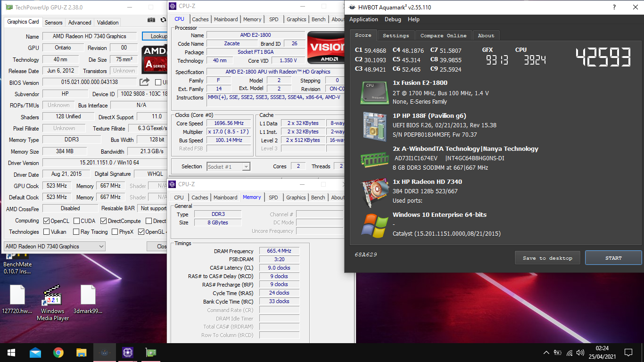
Task: Click the Save to desktop button
Action: [x=547, y=258]
